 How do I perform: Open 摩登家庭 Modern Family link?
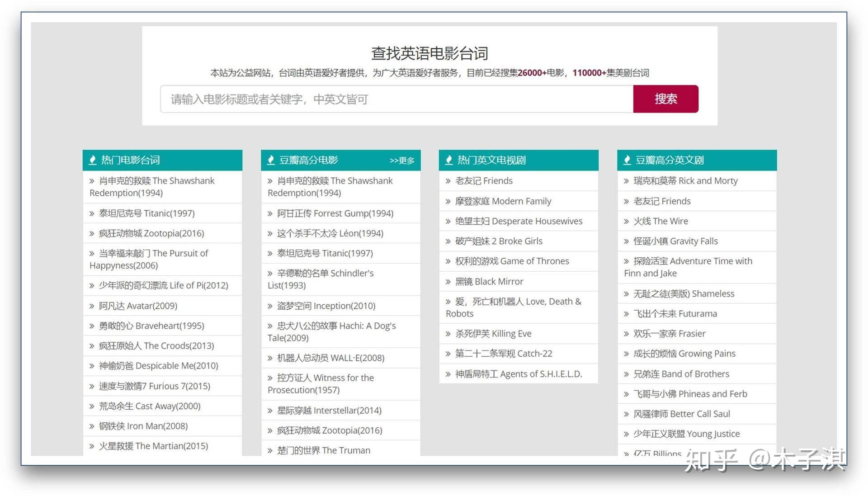point(503,201)
